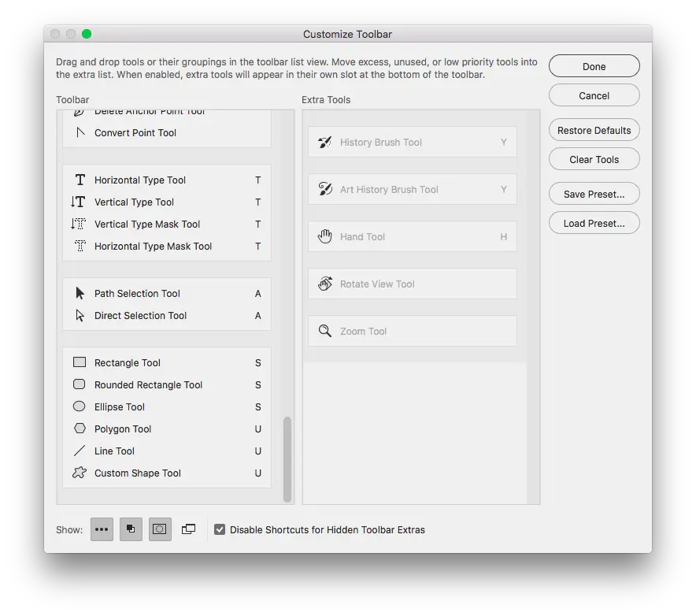Viewport: 696px width, 616px height.
Task: Click the U shortcut of Polygon Tool
Action: pyautogui.click(x=258, y=429)
